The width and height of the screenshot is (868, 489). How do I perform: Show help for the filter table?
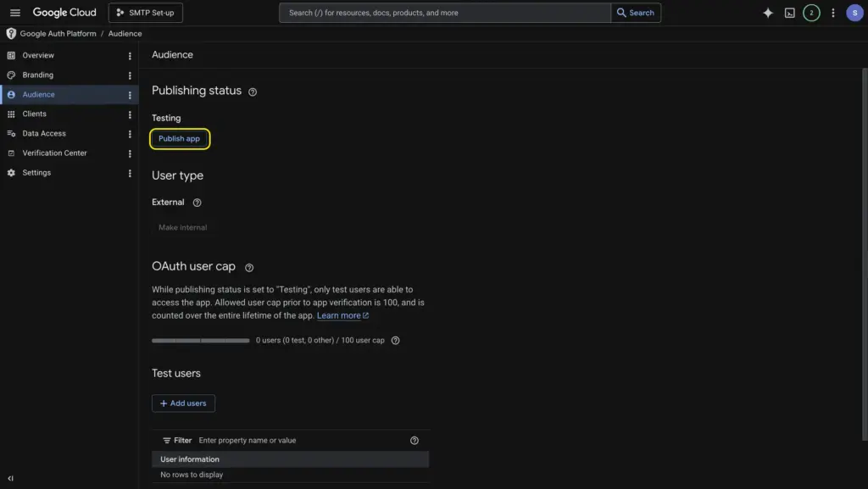pos(414,441)
